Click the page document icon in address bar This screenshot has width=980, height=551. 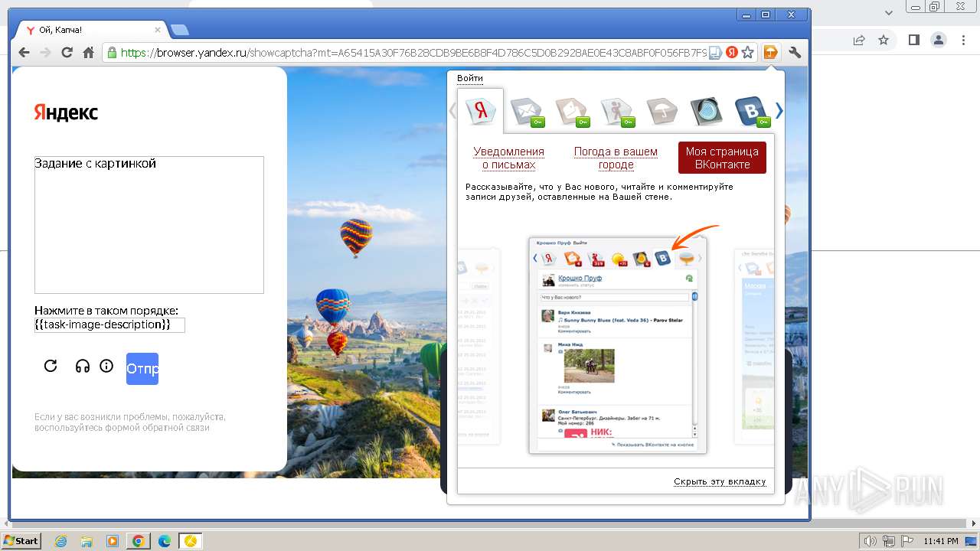tap(715, 53)
